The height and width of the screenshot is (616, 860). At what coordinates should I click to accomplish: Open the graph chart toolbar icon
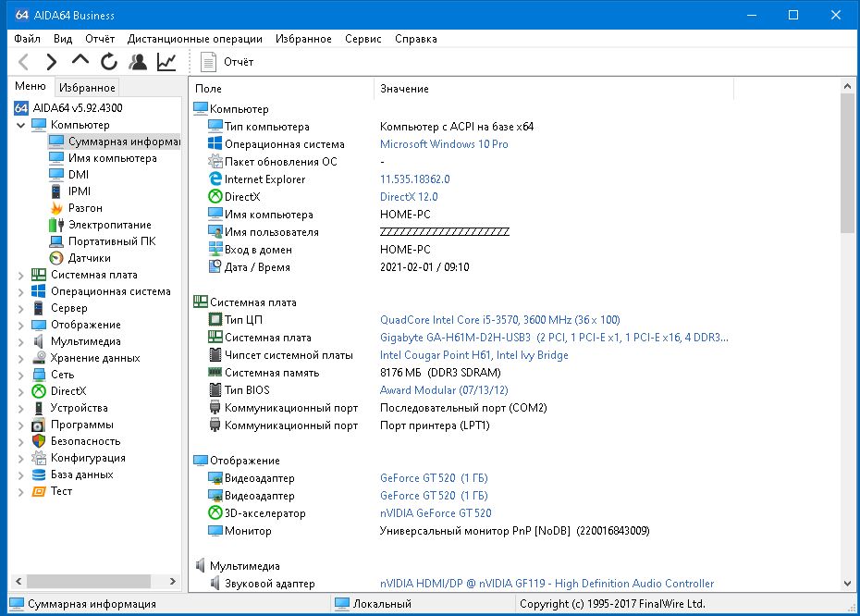tap(166, 62)
